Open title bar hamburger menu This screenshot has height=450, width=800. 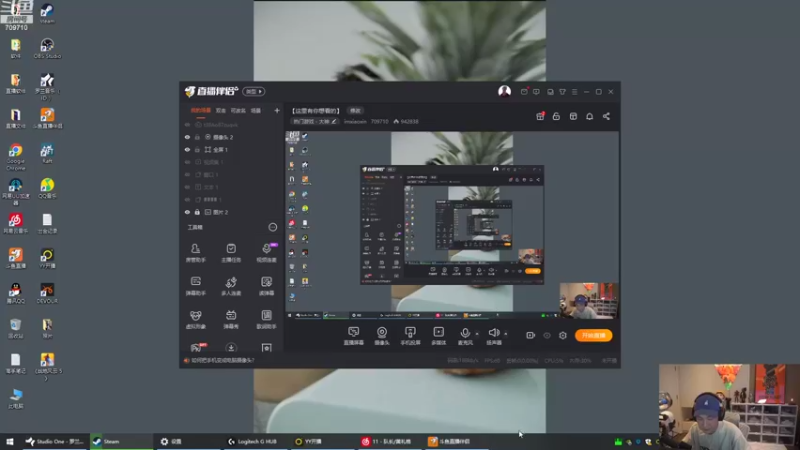(x=574, y=92)
